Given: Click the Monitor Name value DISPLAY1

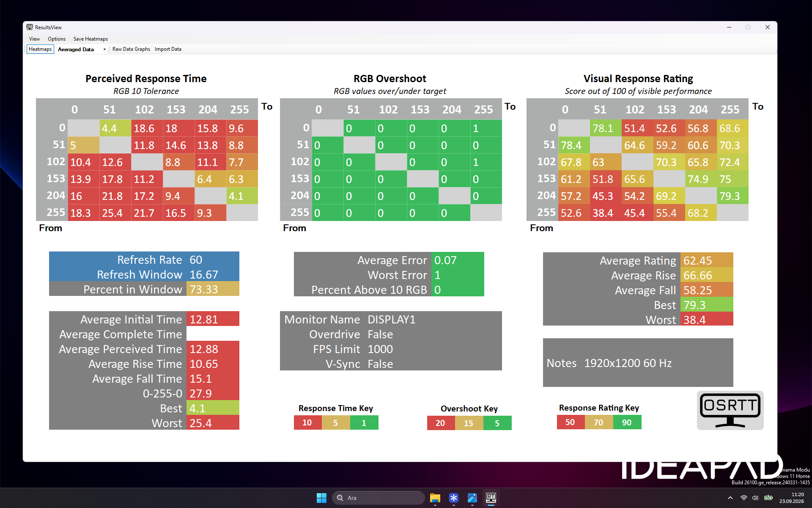Looking at the screenshot, I should coord(392,319).
